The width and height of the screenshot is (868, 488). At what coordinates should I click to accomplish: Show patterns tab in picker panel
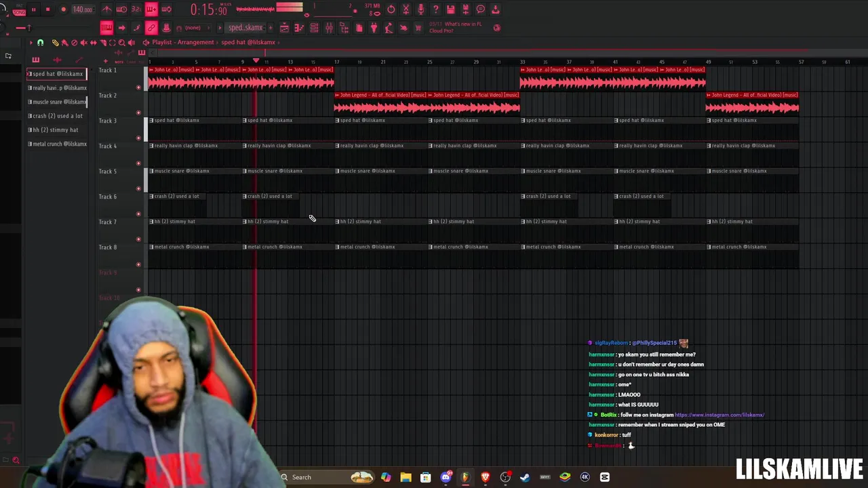36,60
